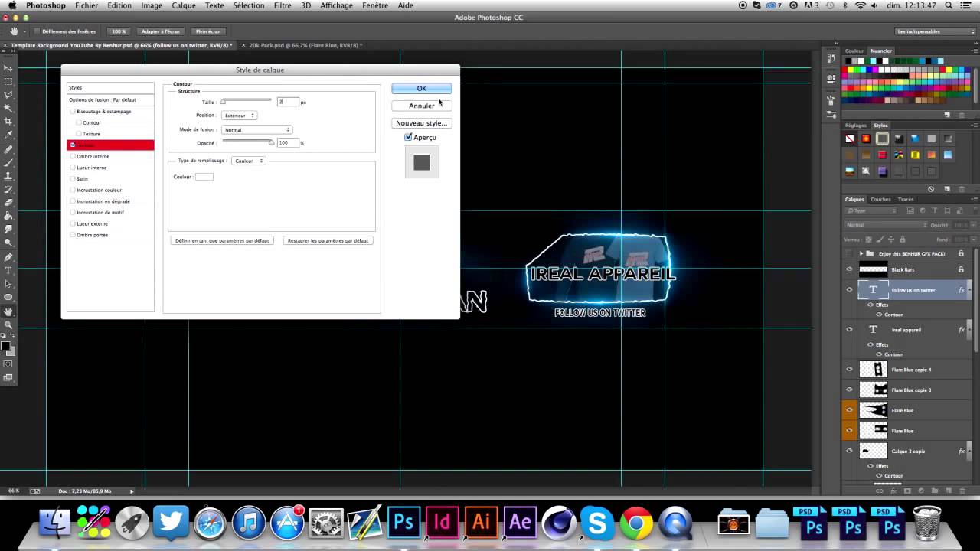Viewport: 980px width, 551px height.
Task: Select the Rectangular Marquee tool
Action: [x=8, y=81]
